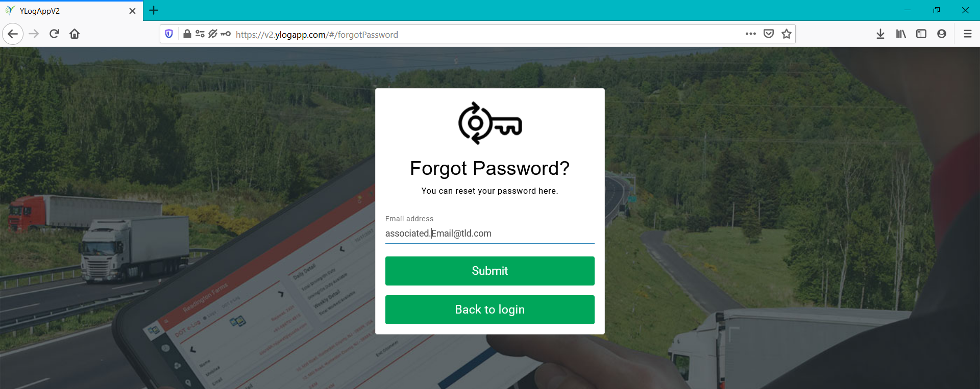980x389 pixels.
Task: Open the Library bookshelf icon
Action: [x=901, y=34]
